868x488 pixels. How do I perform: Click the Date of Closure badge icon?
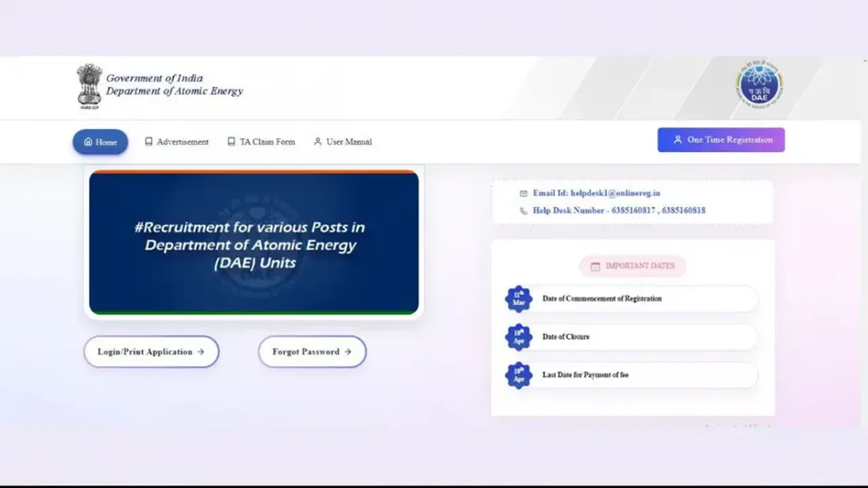tap(519, 337)
